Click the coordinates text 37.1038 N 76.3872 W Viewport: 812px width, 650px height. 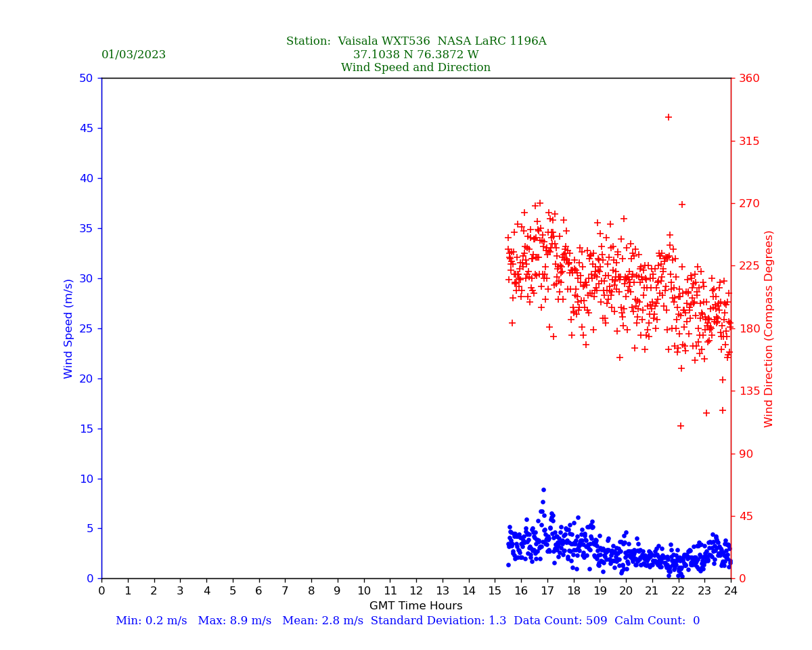tap(415, 55)
